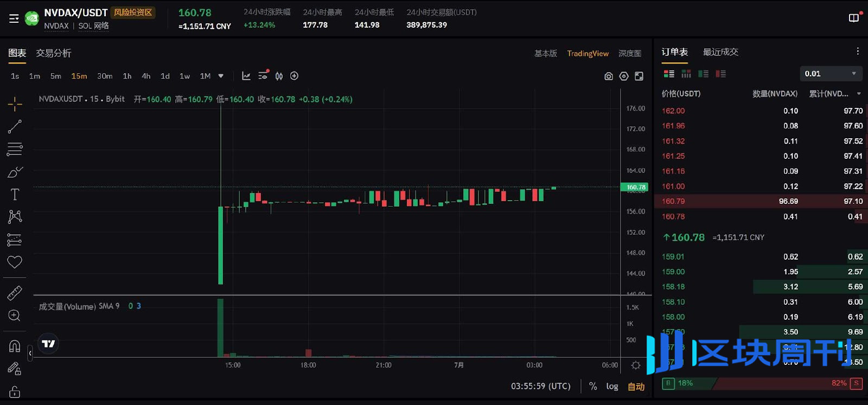
Task: Take a chart snapshot with camera icon
Action: click(x=609, y=76)
